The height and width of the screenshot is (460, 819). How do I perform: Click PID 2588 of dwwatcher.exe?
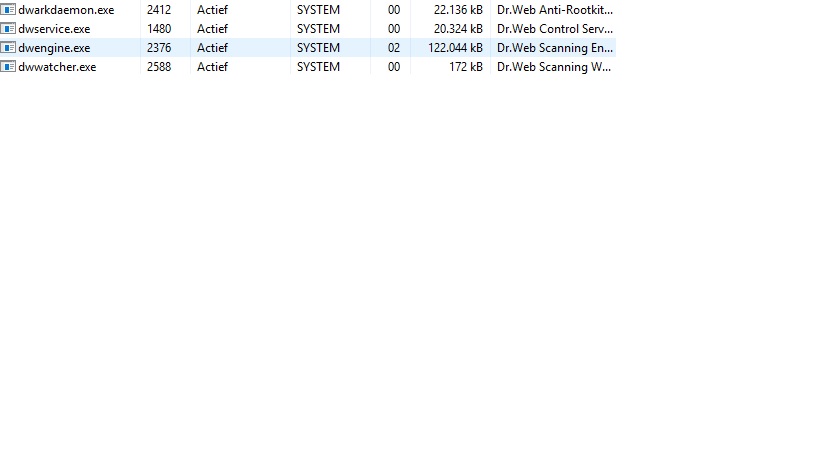(x=159, y=67)
